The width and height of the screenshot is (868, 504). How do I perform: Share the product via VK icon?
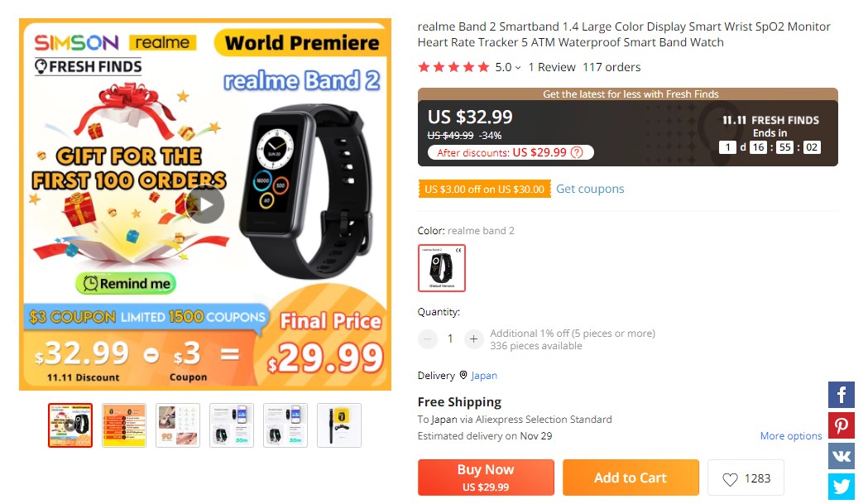point(841,456)
